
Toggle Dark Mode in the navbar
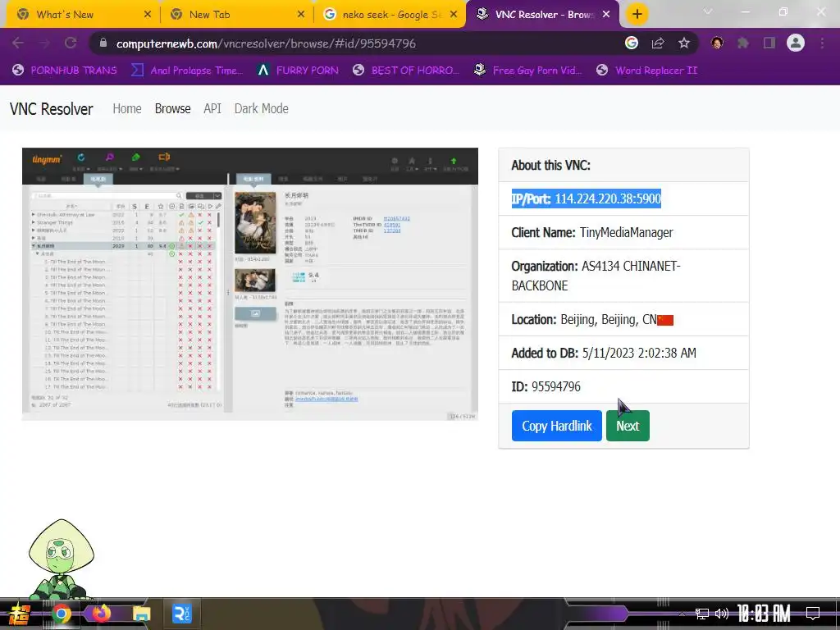pyautogui.click(x=262, y=109)
